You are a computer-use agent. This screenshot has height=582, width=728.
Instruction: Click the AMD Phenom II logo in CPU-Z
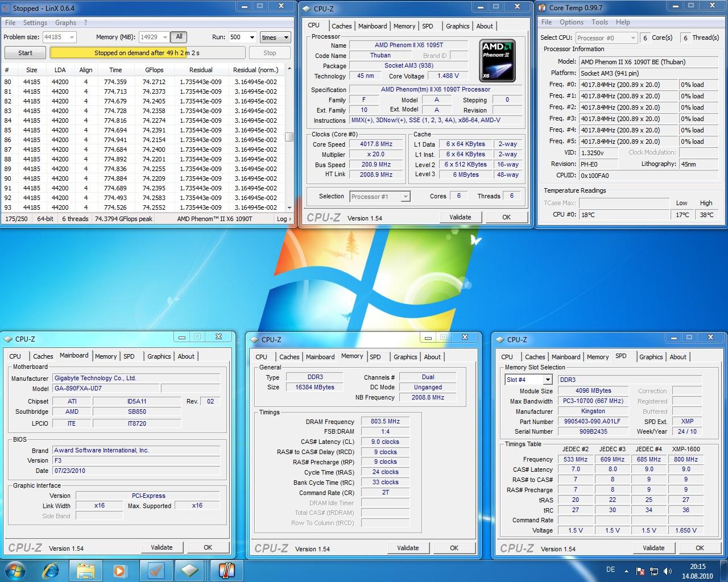click(497, 61)
